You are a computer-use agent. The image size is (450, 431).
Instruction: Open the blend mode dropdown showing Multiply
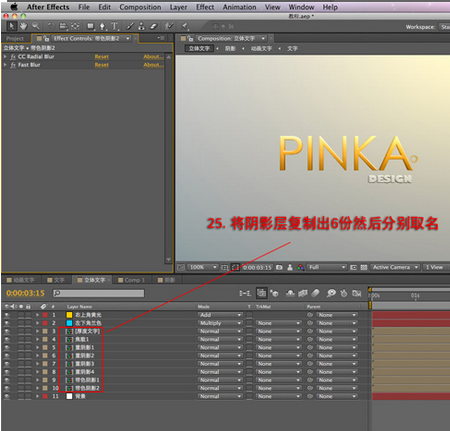point(220,323)
